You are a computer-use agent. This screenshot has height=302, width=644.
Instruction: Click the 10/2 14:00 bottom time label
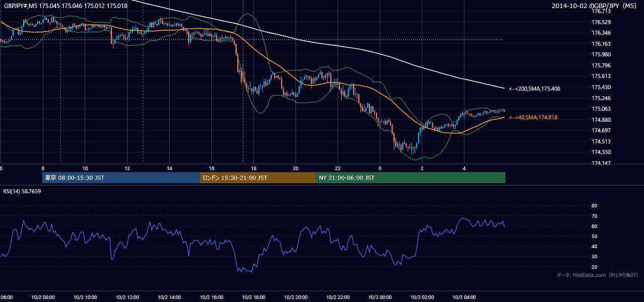coord(169,297)
